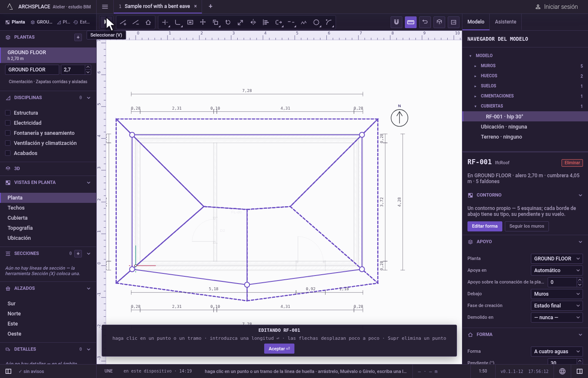Switch to the Asistente tab
The height and width of the screenshot is (378, 588).
coord(506,22)
